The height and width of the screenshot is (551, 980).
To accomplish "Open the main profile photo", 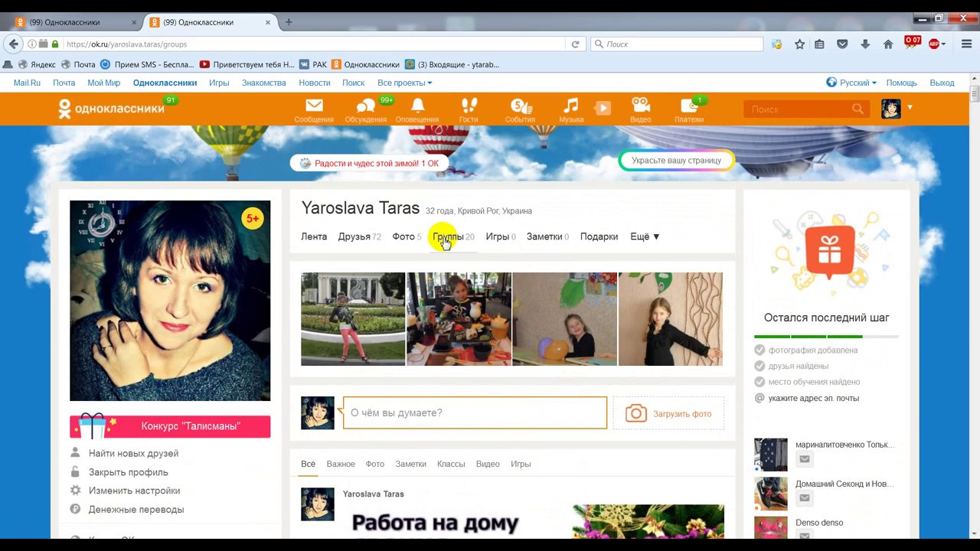I will pos(170,301).
